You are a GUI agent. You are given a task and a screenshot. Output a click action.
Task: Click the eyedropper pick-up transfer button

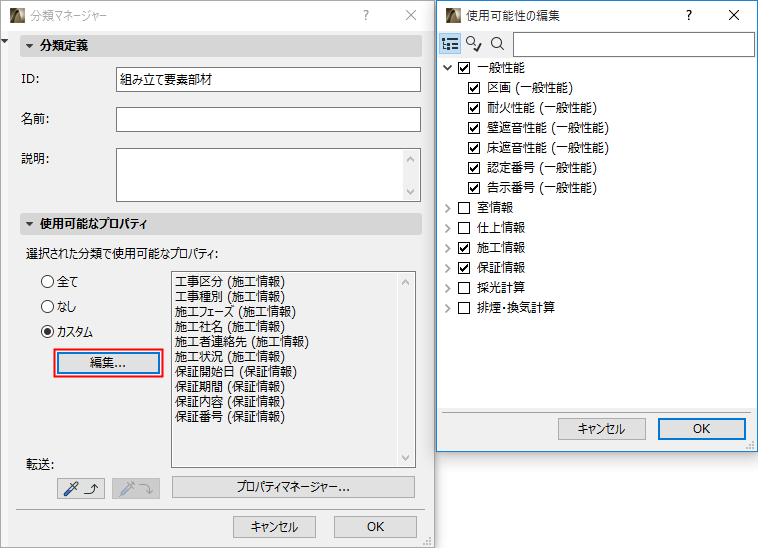click(81, 489)
